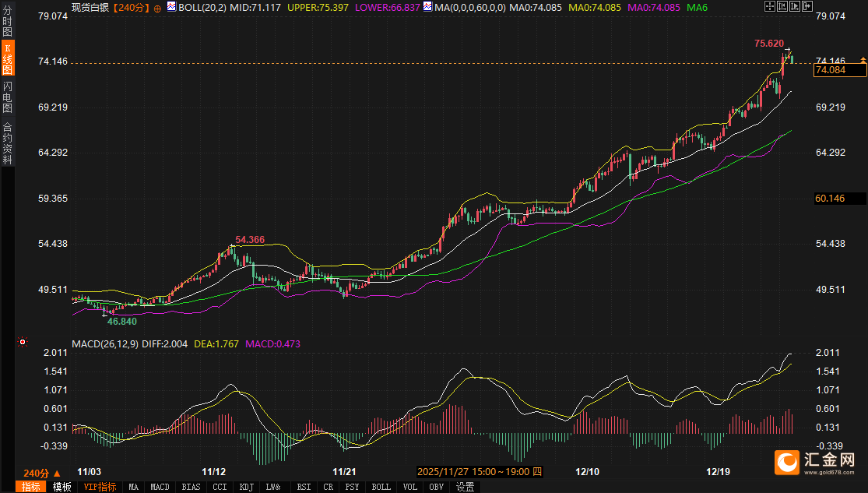Click the BOLL indicator chart icon
Viewport: 868px width, 493px height.
tap(171, 7)
